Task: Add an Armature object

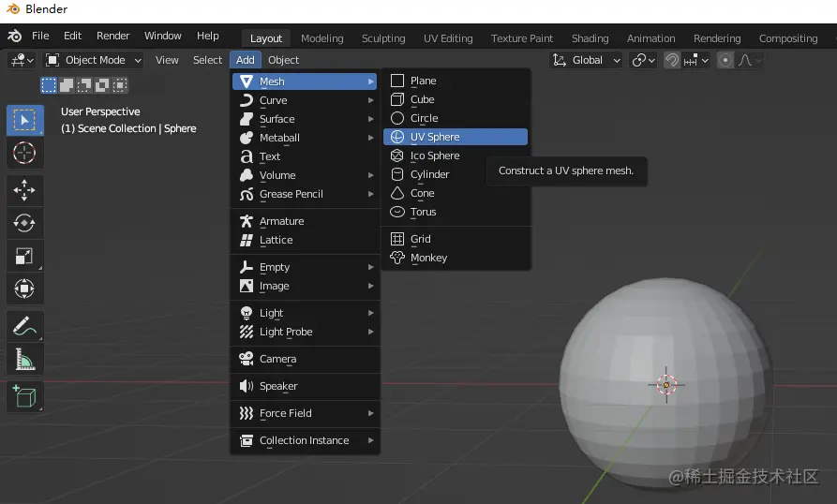Action: click(x=305, y=221)
